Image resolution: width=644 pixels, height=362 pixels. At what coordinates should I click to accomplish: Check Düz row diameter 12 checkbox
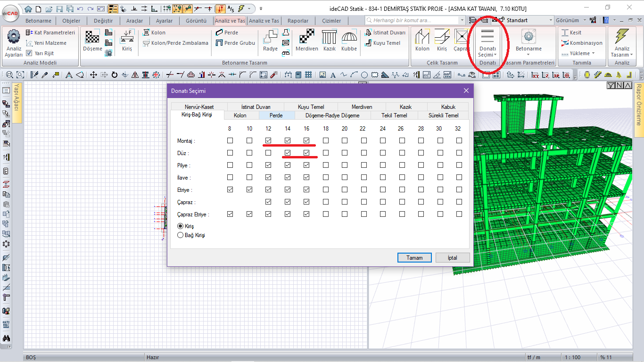(268, 153)
